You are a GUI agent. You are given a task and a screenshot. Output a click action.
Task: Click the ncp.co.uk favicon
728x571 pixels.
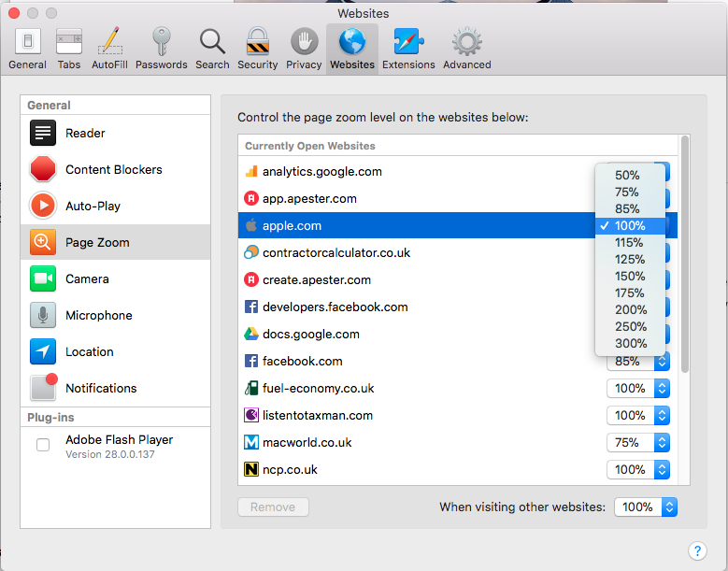[x=251, y=469]
